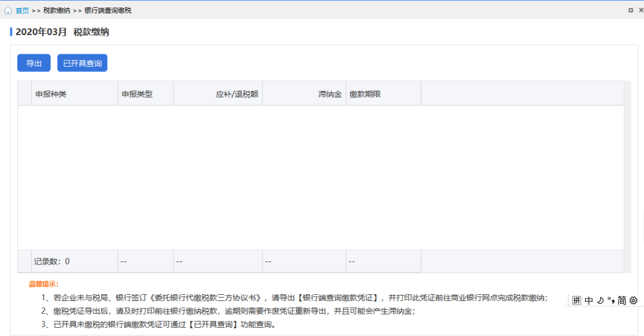Sort by 申报种类 column header
This screenshot has width=644, height=336.
coord(75,94)
